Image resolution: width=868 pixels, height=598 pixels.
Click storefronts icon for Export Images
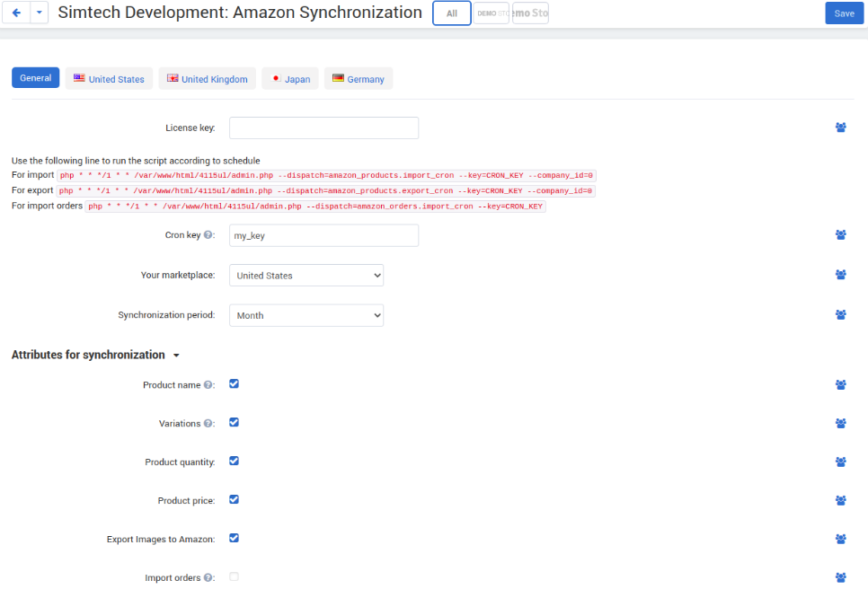(840, 539)
